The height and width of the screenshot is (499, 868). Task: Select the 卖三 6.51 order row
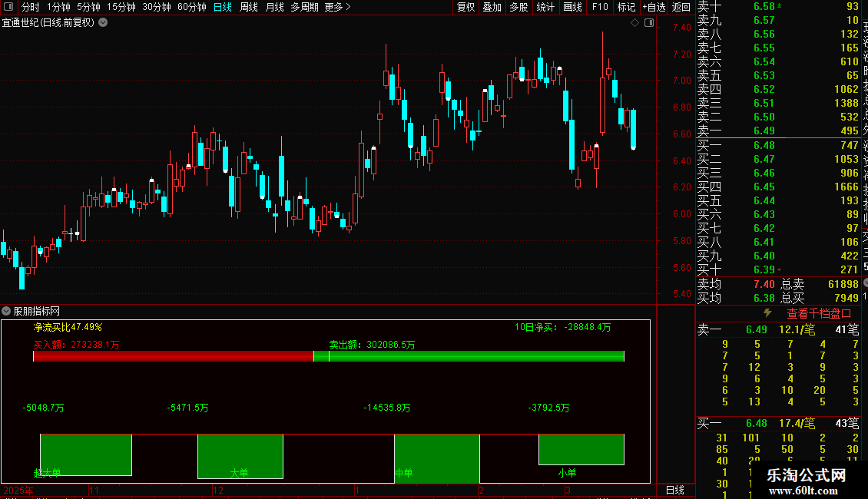pos(778,103)
